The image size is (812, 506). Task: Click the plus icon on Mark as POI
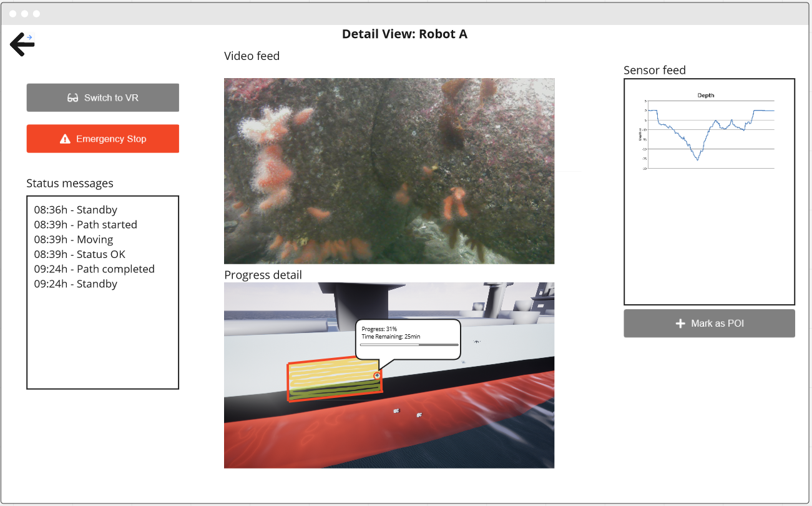pos(680,324)
